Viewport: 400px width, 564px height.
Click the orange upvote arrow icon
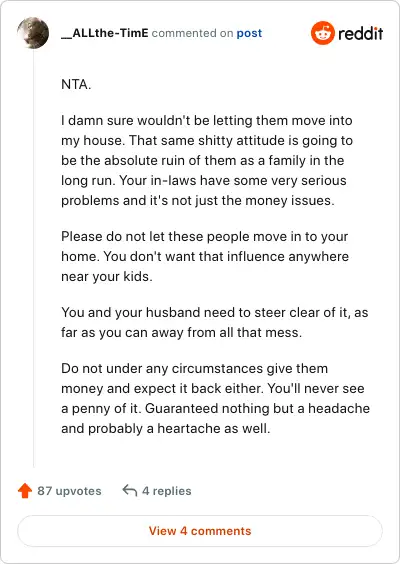pos(25,491)
